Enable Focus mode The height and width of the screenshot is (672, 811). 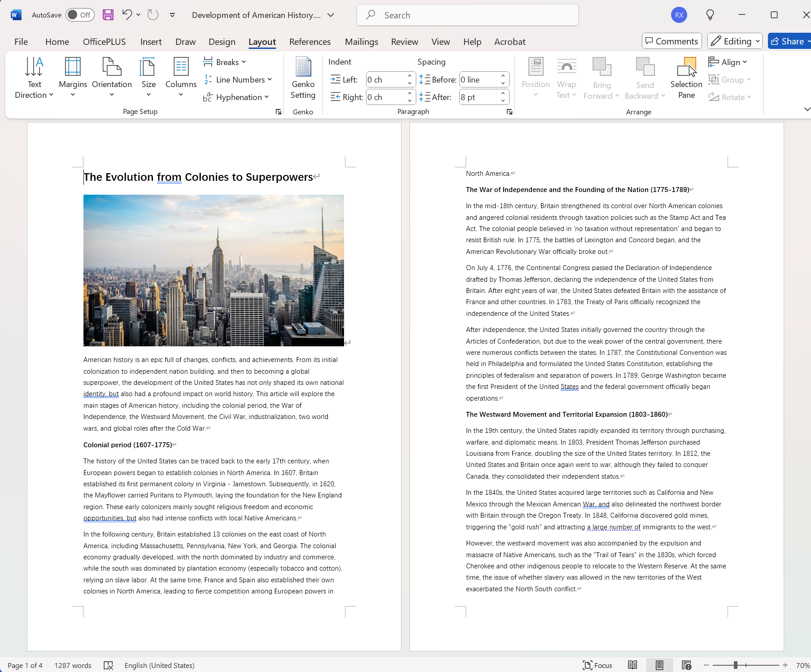tap(597, 665)
